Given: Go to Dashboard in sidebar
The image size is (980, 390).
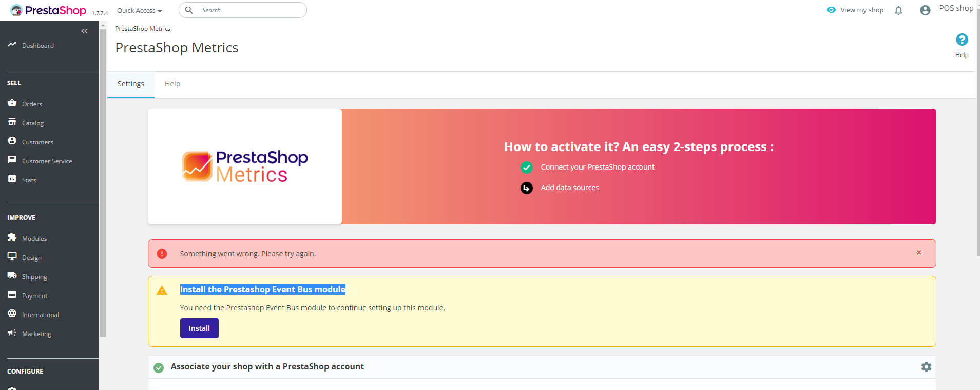Looking at the screenshot, I should point(38,46).
